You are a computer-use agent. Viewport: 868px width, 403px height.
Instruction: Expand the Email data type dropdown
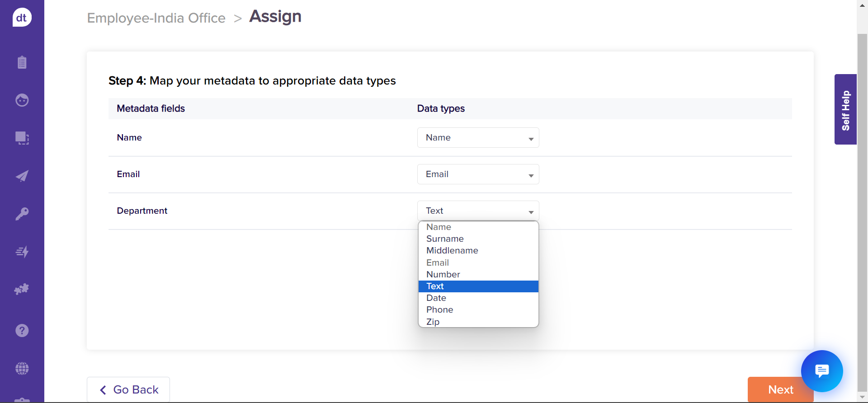coord(478,174)
